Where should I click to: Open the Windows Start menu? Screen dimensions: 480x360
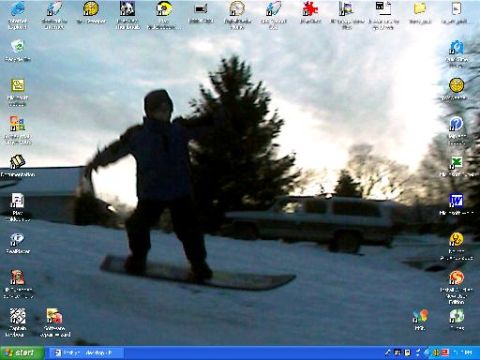coord(22,353)
